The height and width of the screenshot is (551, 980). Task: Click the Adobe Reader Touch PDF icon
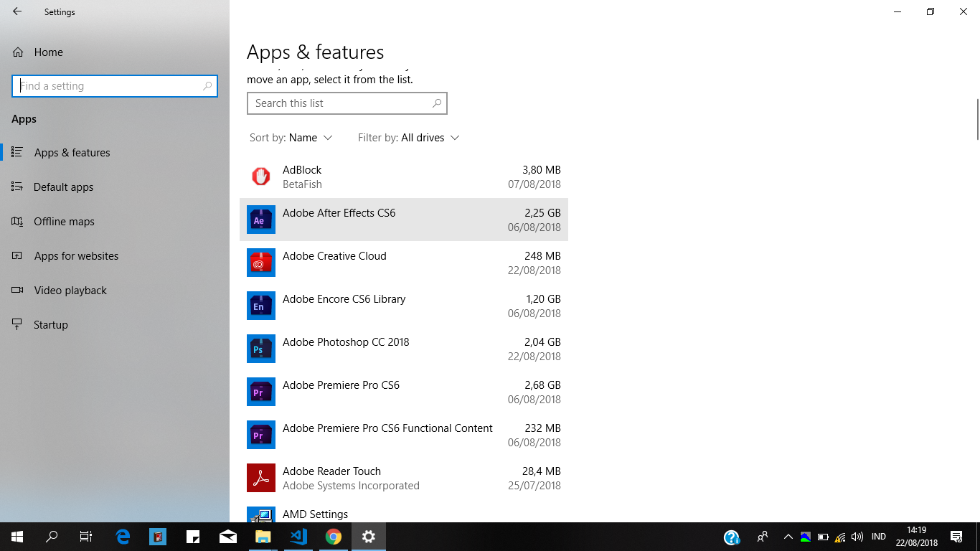261,478
